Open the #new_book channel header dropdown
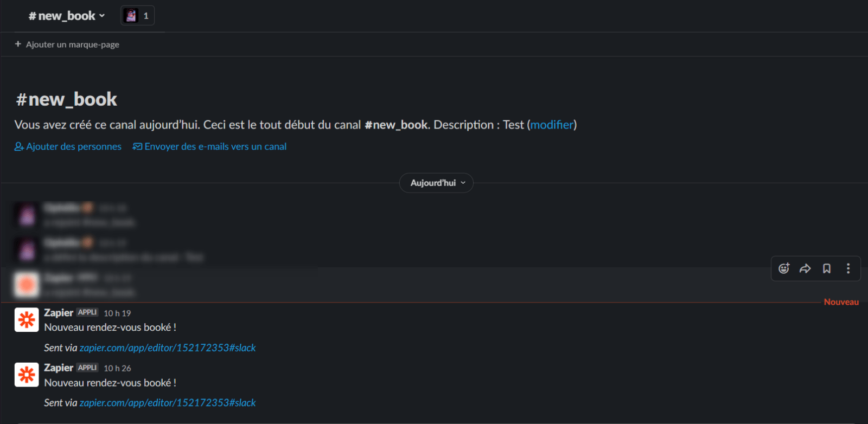 coord(67,16)
